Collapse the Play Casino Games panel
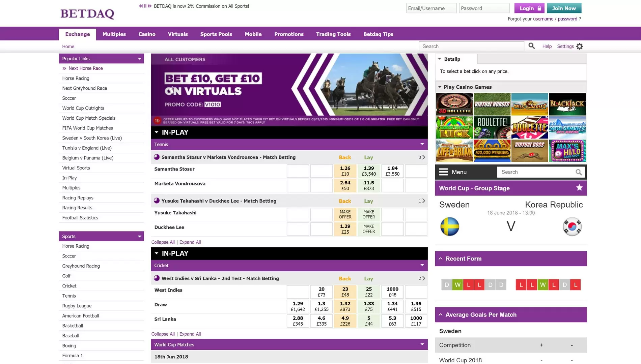The width and height of the screenshot is (641, 364). 440,87
